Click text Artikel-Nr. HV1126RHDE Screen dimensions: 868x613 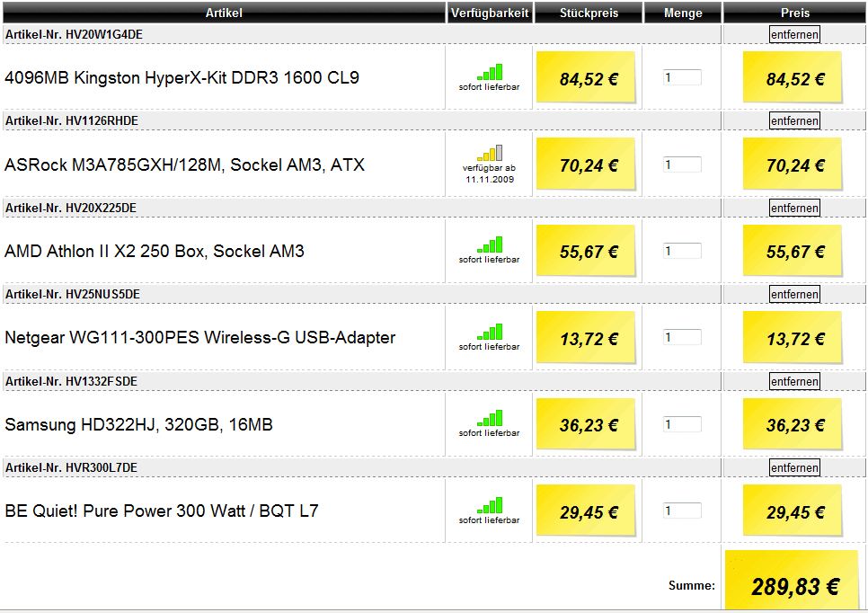72,120
